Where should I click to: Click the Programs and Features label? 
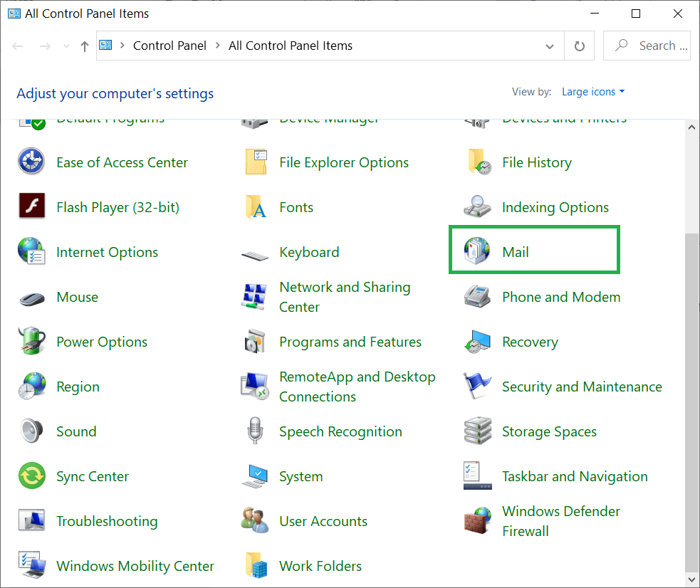coord(350,342)
